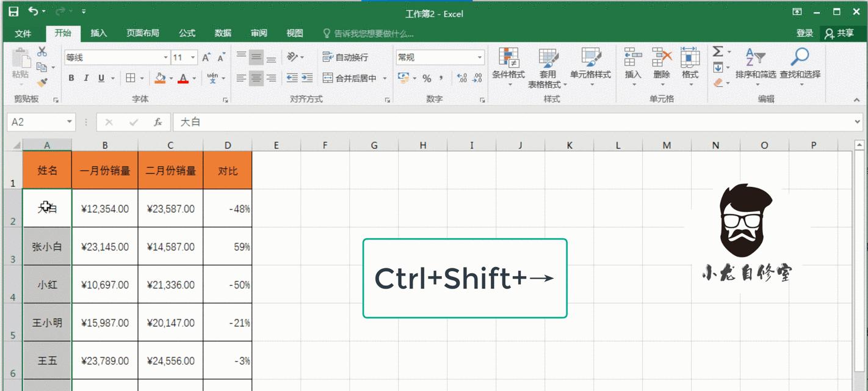Click the 删除 delete cells button
Image resolution: width=868 pixels, height=391 pixels.
pos(662,67)
